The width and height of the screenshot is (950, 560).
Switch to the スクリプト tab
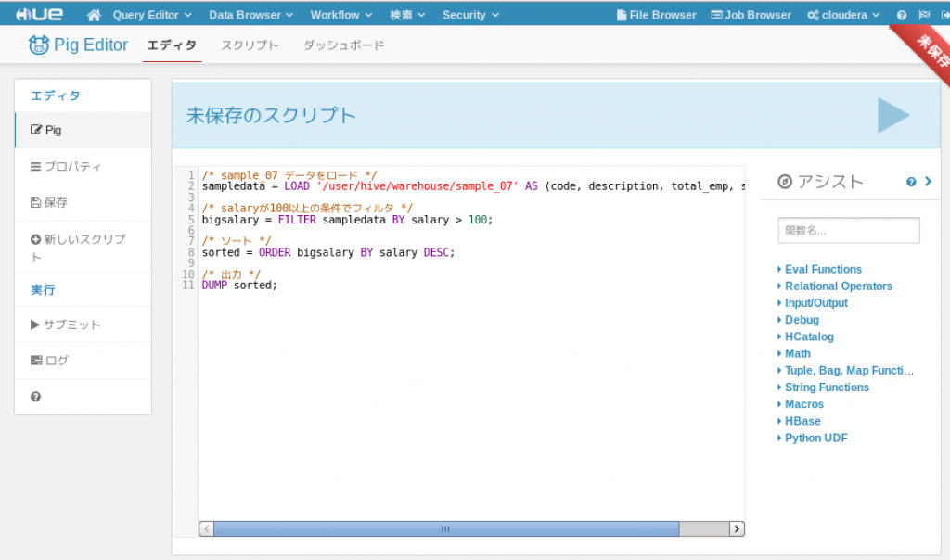(x=250, y=45)
